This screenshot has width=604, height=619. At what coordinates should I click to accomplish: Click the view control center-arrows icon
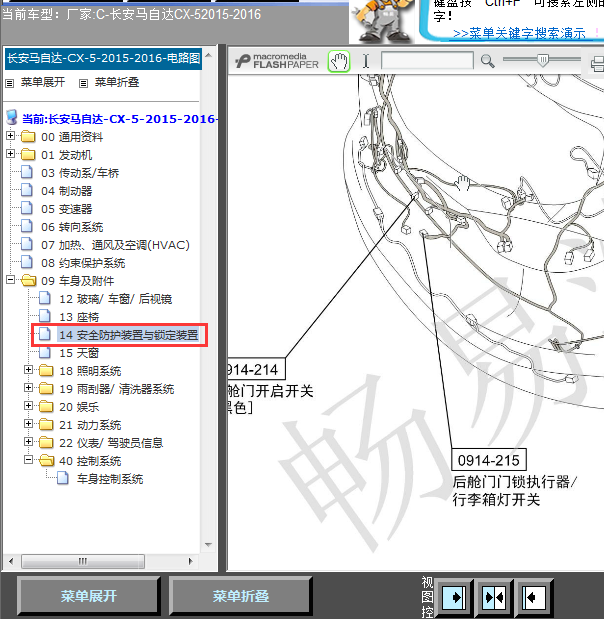coord(494,597)
